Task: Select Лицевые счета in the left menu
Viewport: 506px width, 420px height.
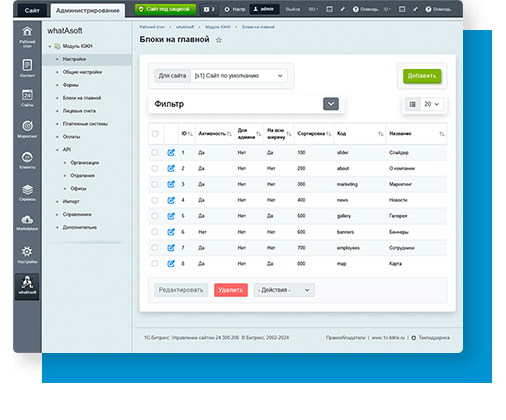Action: pos(79,111)
